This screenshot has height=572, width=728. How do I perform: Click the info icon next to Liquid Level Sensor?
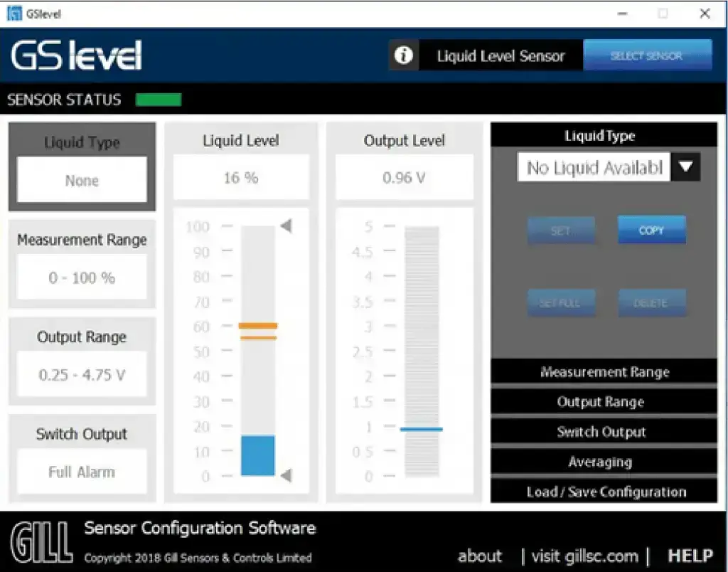point(403,55)
